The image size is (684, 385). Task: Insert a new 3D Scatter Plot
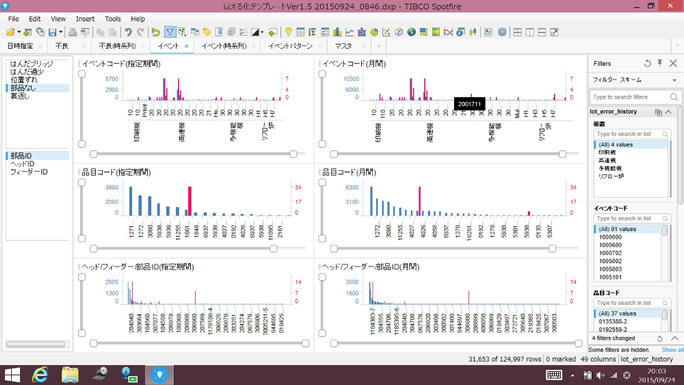tap(398, 32)
